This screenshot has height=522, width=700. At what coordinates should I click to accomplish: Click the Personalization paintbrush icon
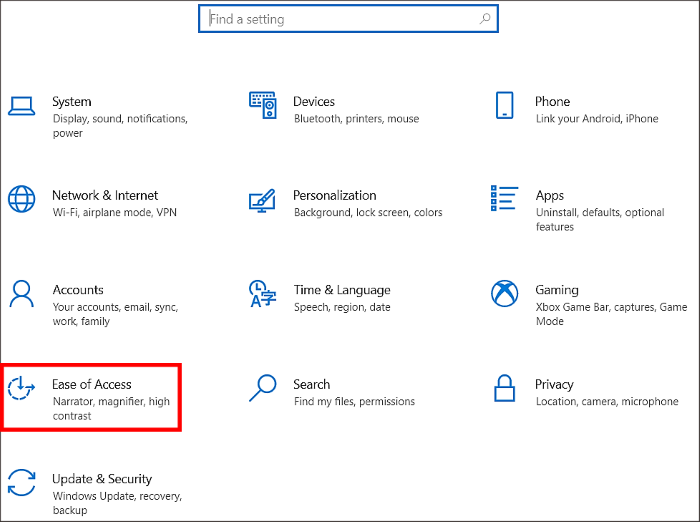pyautogui.click(x=262, y=198)
